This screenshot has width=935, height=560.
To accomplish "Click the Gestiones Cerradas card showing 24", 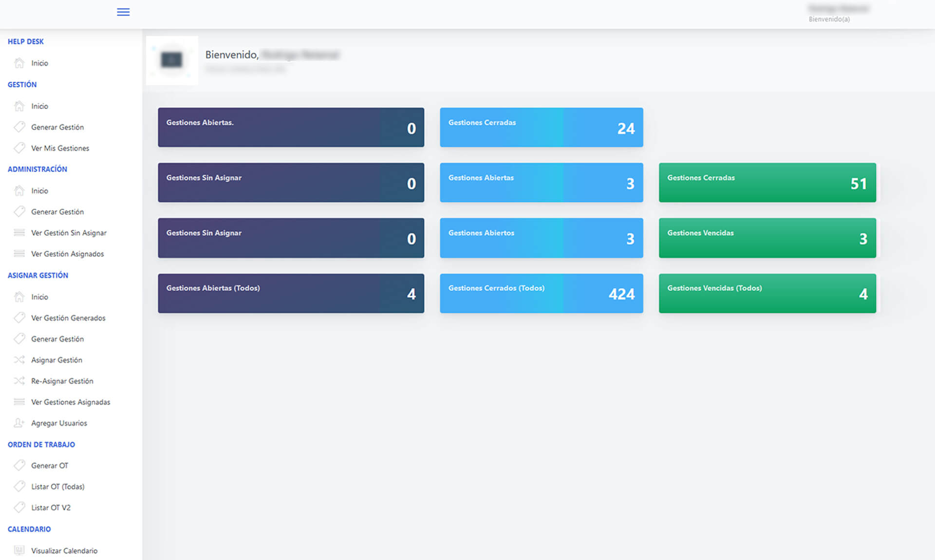I will tap(541, 127).
